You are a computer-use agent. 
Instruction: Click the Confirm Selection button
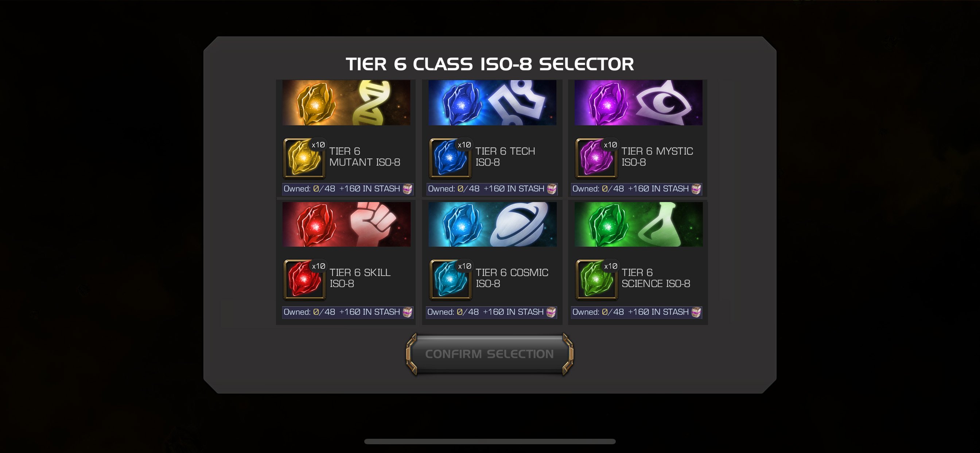490,354
